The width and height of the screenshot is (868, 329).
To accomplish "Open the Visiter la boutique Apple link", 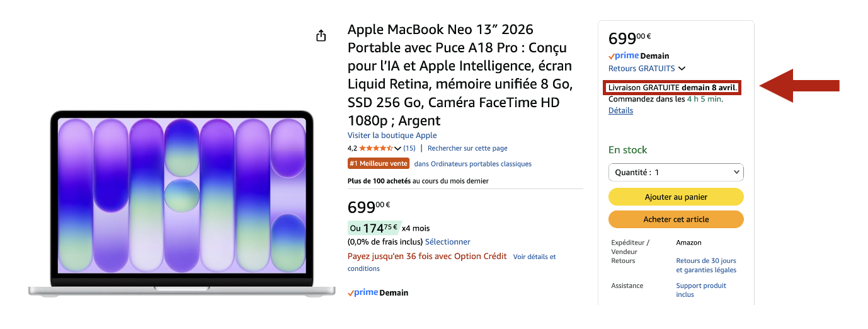I will [x=392, y=136].
